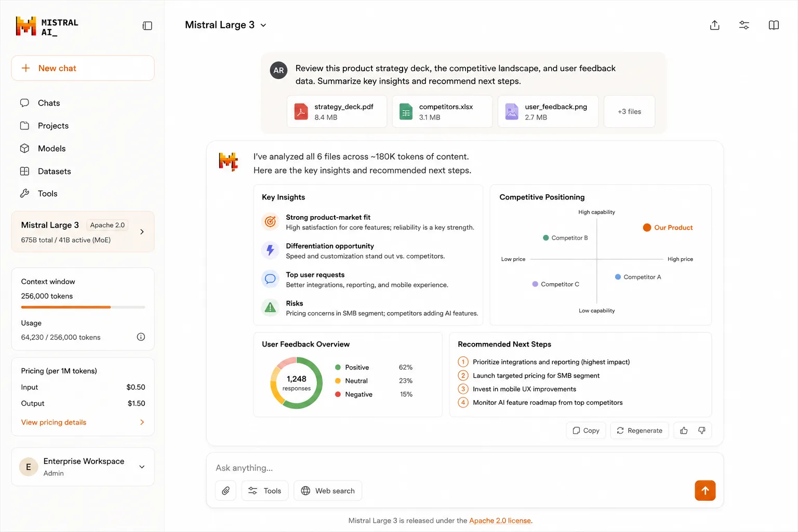The width and height of the screenshot is (798, 532).
Task: Click step 4 Monitor AI feature roadmap
Action: point(540,403)
